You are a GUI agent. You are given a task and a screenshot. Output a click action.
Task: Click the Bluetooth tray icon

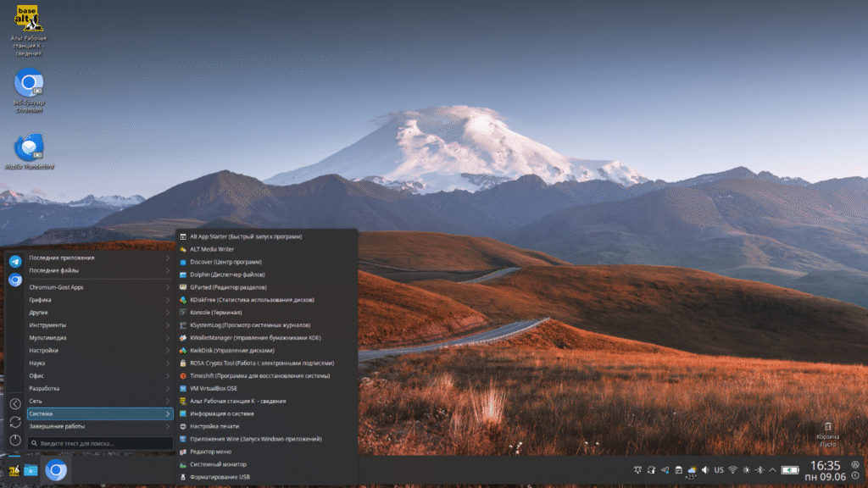tap(759, 470)
